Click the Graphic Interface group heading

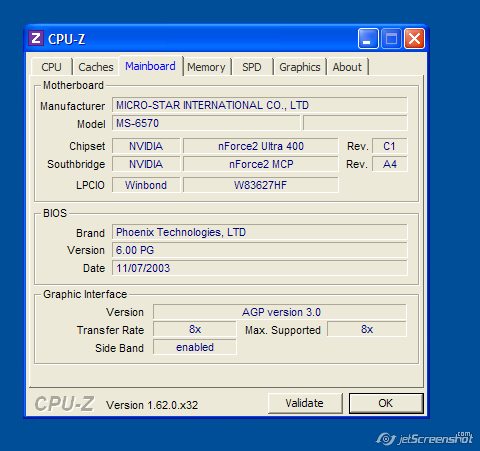coord(85,294)
